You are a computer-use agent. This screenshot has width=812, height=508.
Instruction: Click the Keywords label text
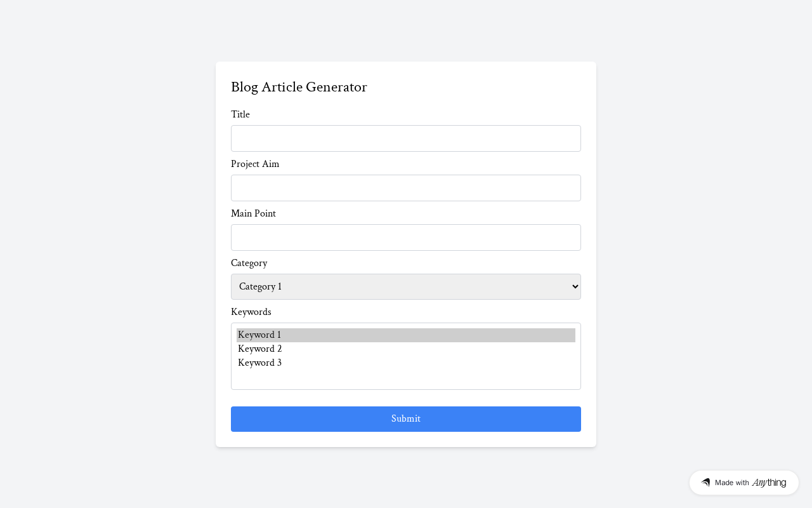(251, 312)
